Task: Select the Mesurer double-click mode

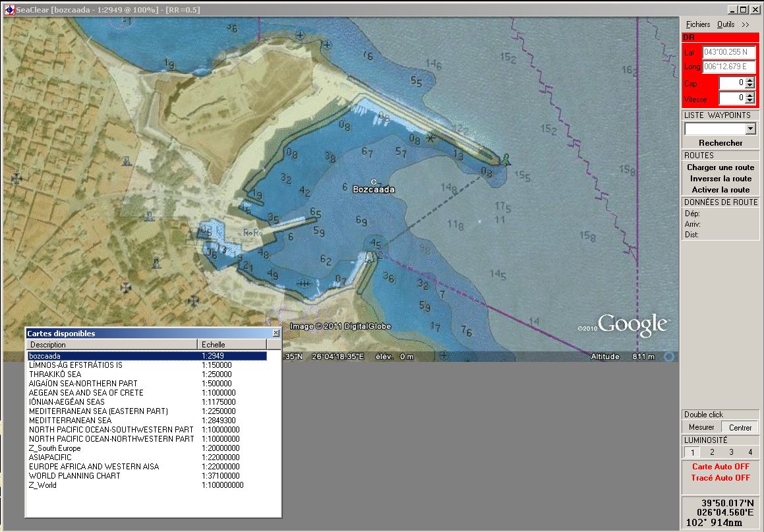Action: click(701, 427)
